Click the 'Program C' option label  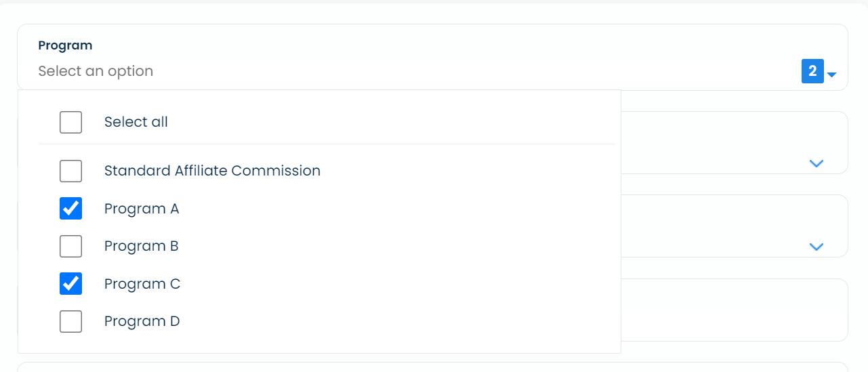tap(142, 284)
